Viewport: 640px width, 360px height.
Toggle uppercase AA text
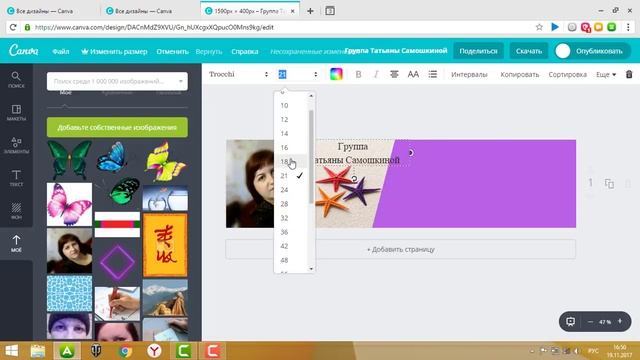click(x=413, y=74)
